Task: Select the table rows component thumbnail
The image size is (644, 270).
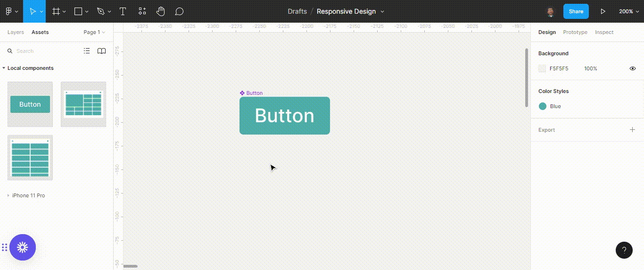Action: [x=30, y=158]
